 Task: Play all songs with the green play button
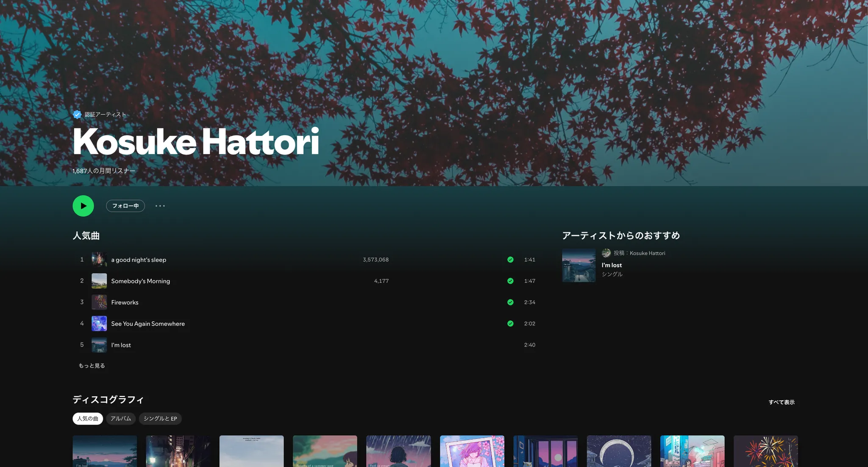click(83, 206)
